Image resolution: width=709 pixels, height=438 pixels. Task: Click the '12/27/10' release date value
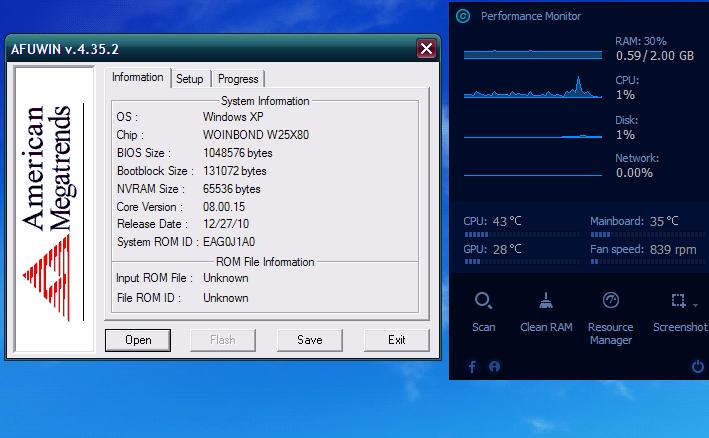(x=226, y=224)
